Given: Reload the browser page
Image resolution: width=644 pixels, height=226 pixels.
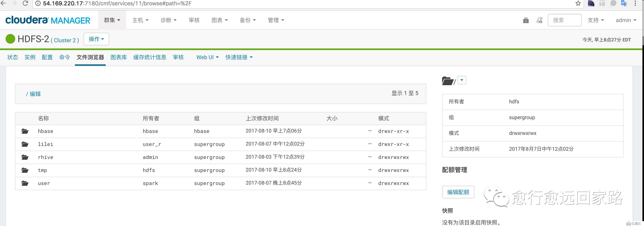Looking at the screenshot, I should click(x=25, y=3).
